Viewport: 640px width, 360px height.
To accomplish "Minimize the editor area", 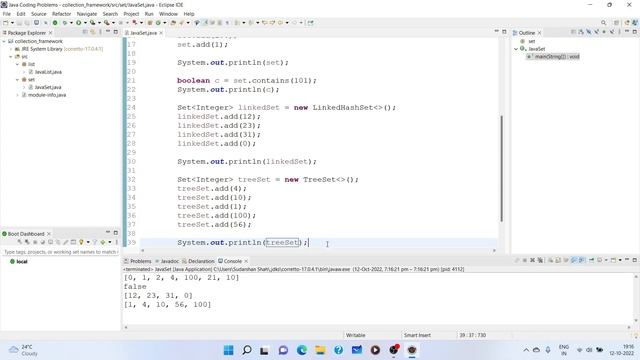I will tap(496, 31).
